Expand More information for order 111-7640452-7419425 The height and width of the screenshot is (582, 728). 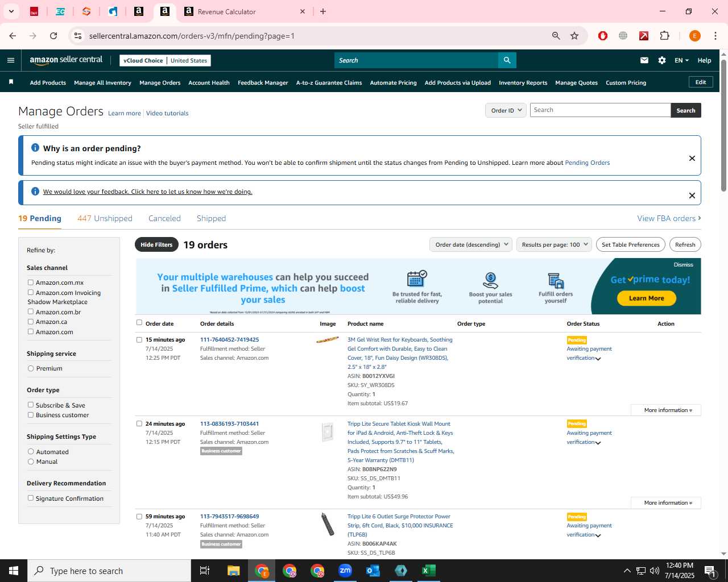666,410
